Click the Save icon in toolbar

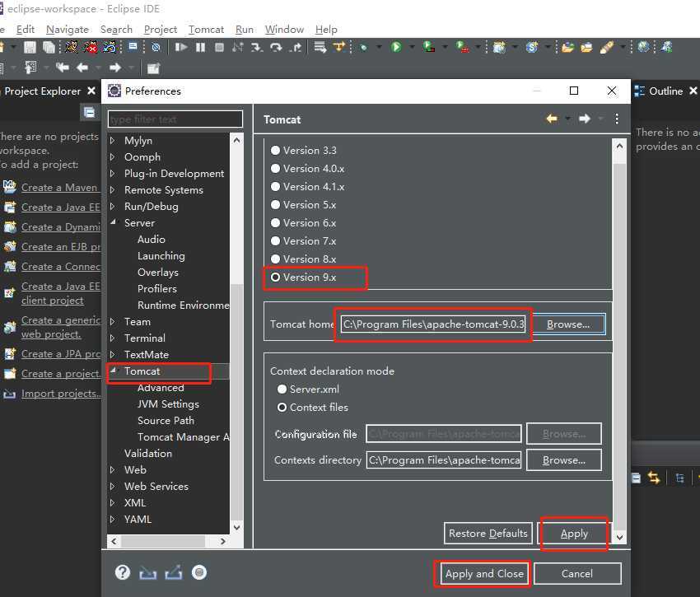click(30, 47)
